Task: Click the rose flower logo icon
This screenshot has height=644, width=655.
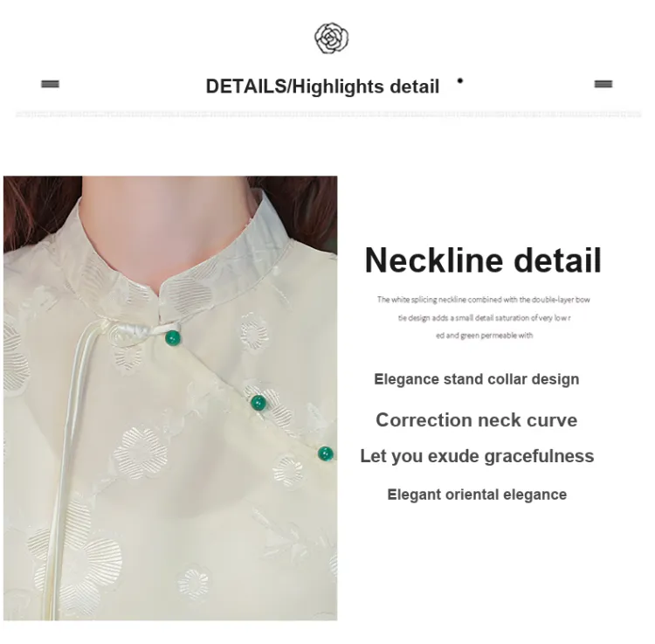Action: pos(331,38)
